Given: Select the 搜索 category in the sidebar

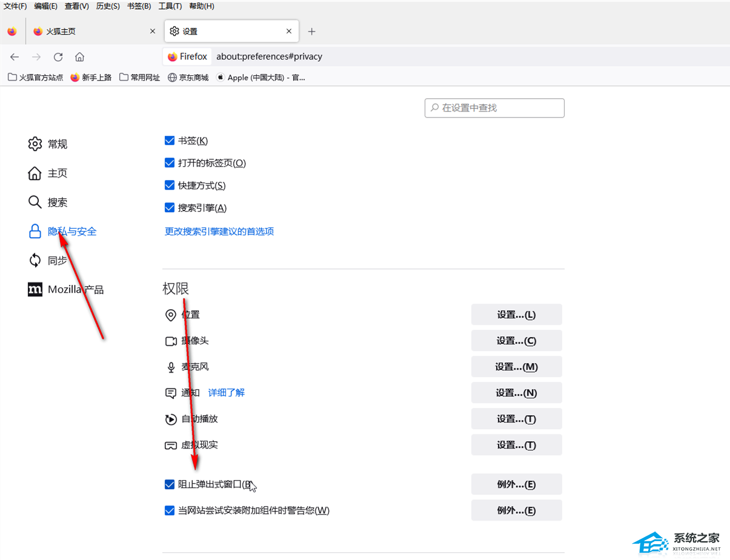Looking at the screenshot, I should (47, 202).
